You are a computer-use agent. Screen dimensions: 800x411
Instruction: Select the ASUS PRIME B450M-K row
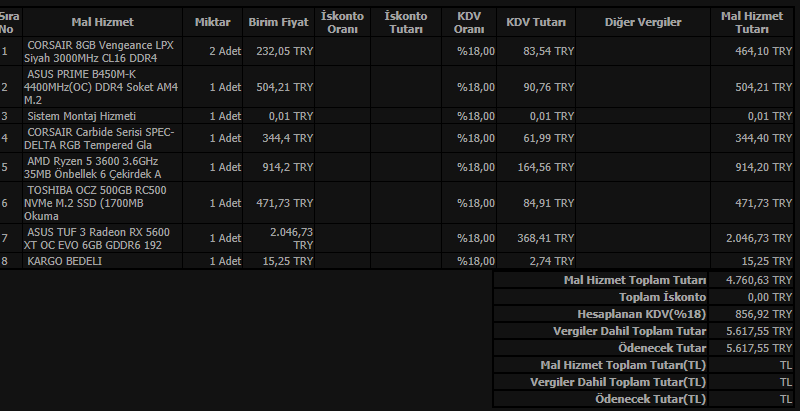[x=100, y=87]
